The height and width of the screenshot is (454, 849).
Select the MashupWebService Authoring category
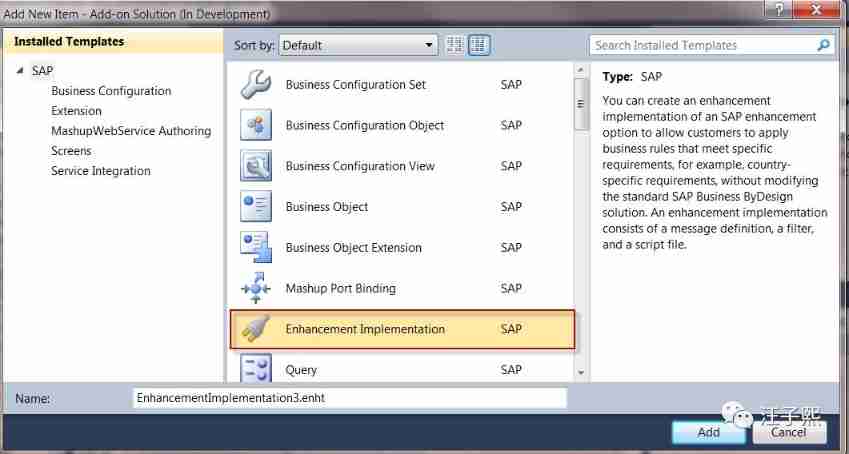click(x=131, y=131)
